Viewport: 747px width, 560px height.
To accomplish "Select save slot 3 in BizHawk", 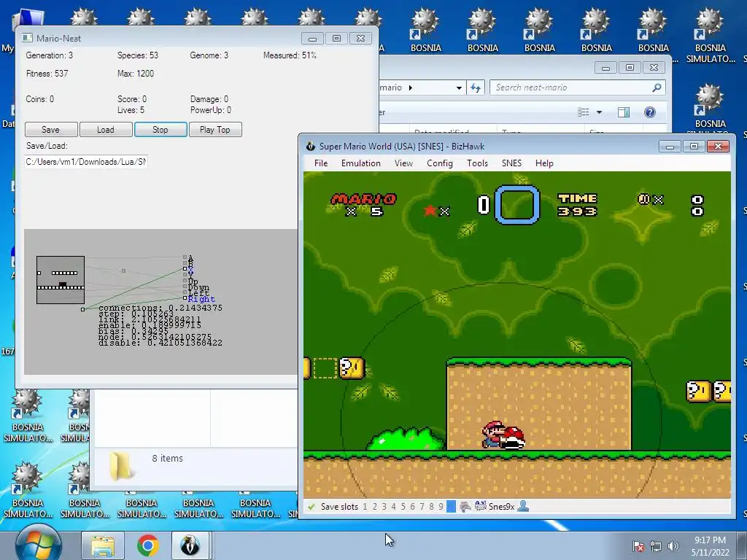I will point(384,507).
